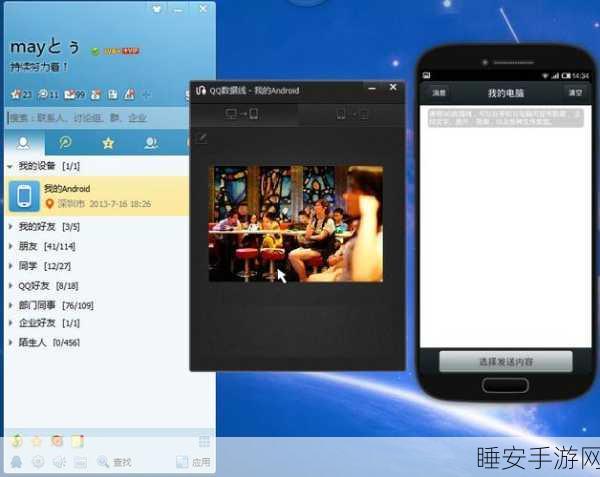Close the QQ数据线 window
Screen dimensions: 600x477
point(393,87)
